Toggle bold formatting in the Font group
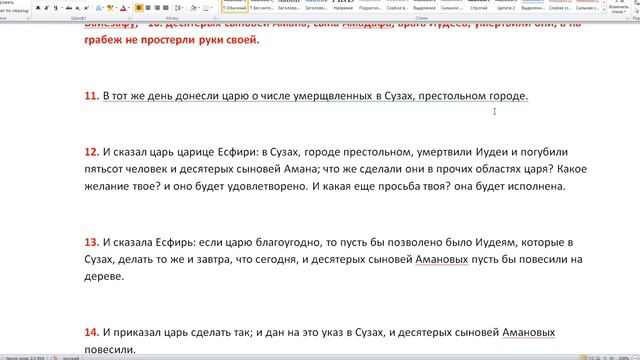This screenshot has height=360, width=640. click(38, 8)
